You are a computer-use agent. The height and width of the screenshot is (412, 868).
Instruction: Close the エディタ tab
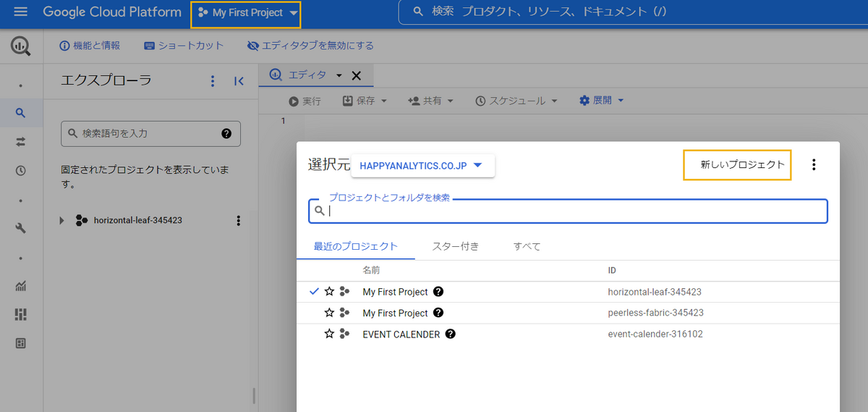pyautogui.click(x=356, y=75)
